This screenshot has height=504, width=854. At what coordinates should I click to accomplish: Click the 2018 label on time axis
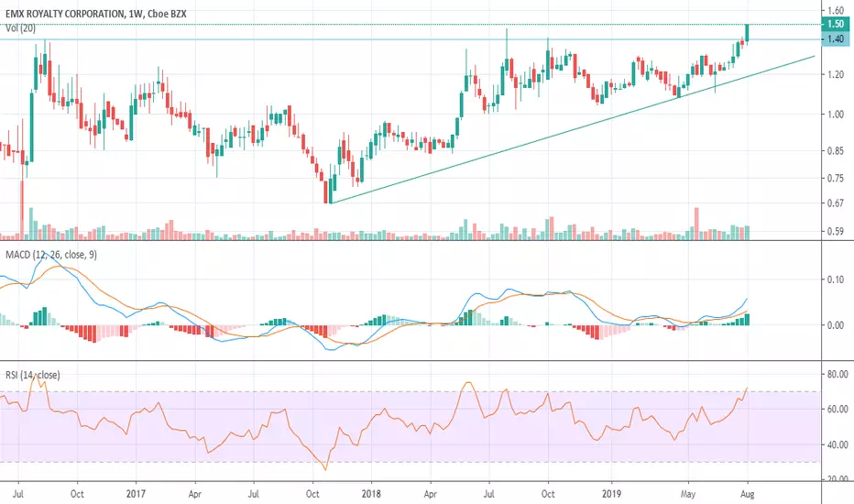371,494
